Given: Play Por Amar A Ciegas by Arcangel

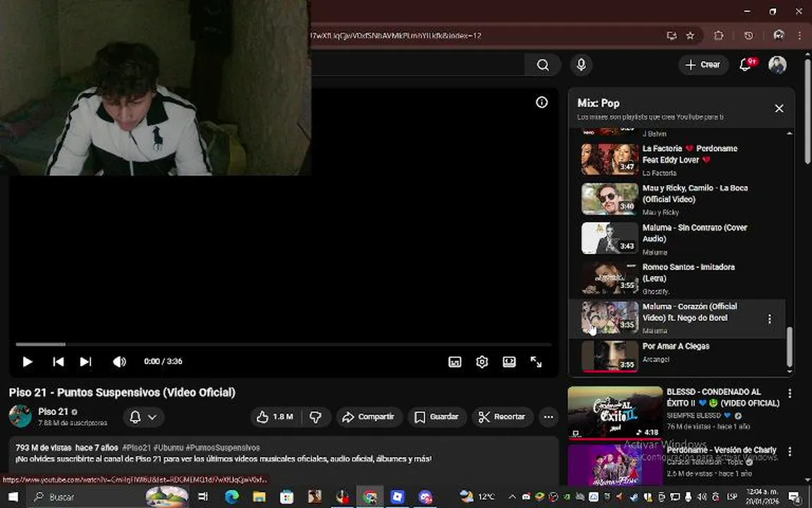Looking at the screenshot, I should point(678,356).
